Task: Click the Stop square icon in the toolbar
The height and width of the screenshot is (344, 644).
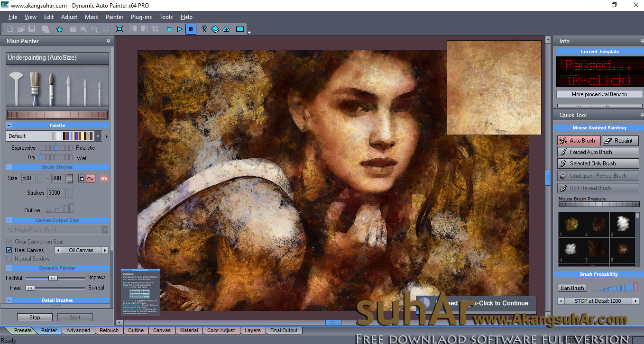Action: pyautogui.click(x=169, y=29)
